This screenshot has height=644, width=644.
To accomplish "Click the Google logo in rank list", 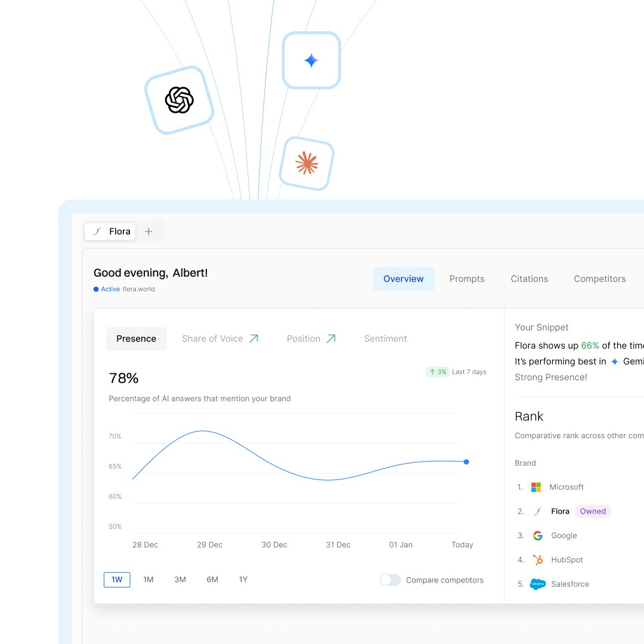I will coord(538,535).
